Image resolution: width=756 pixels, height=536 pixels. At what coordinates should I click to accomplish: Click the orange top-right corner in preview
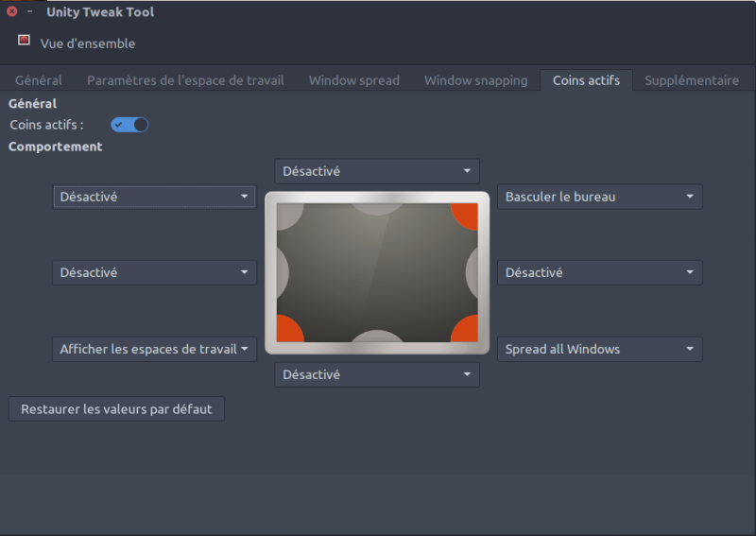(x=465, y=216)
